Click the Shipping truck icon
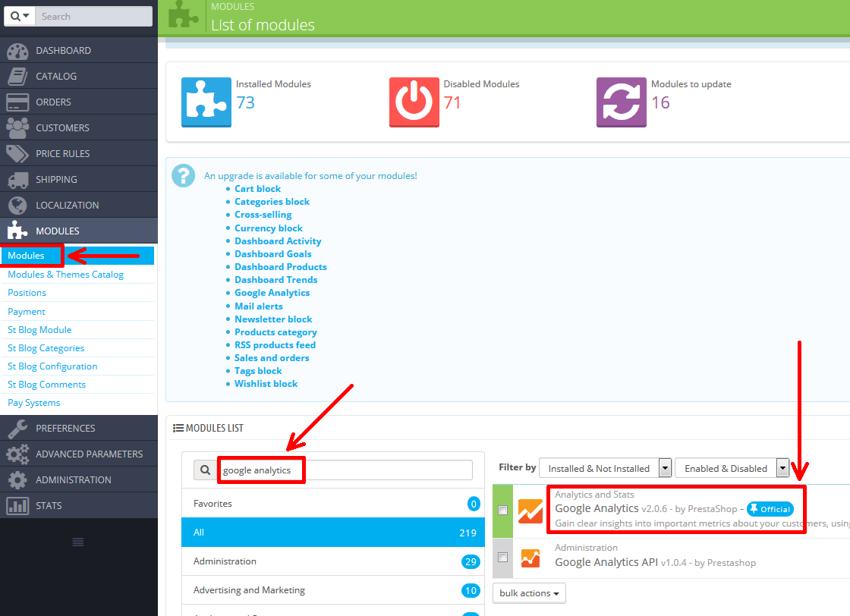 click(17, 180)
